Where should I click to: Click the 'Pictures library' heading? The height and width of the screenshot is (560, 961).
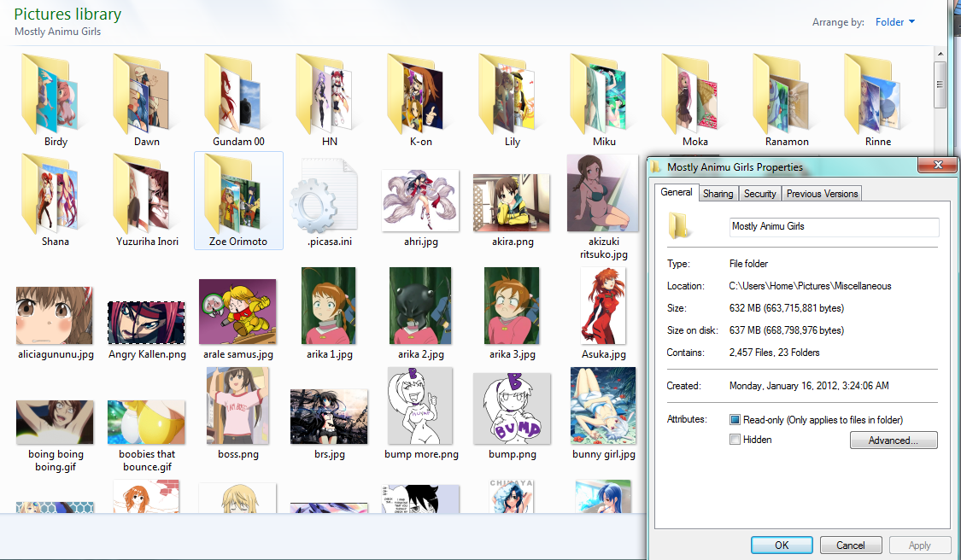pyautogui.click(x=67, y=15)
